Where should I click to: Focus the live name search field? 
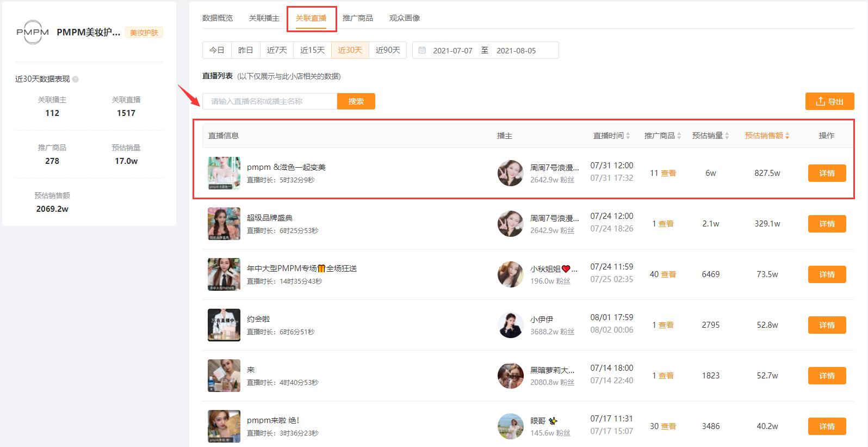pyautogui.click(x=270, y=101)
